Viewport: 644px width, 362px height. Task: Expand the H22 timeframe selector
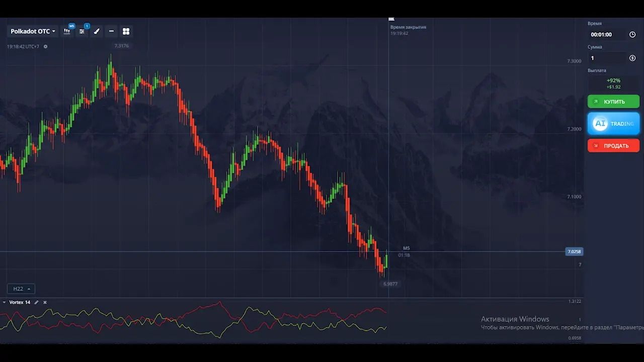coord(21,289)
